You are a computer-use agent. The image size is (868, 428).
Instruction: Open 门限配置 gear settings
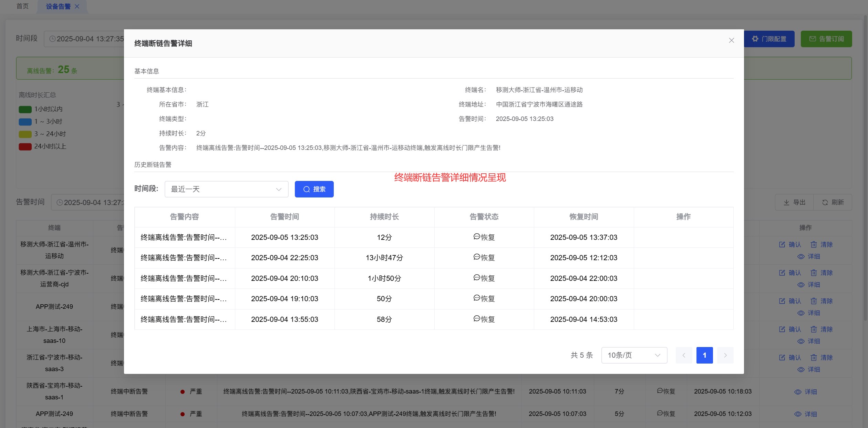(x=769, y=39)
